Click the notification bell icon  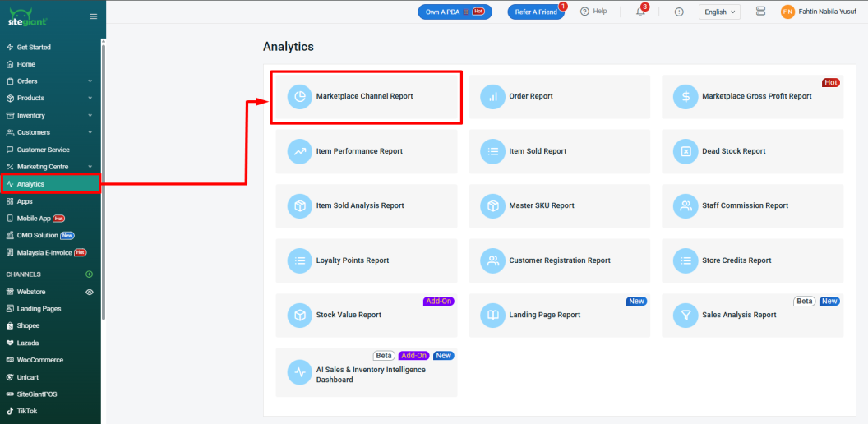pos(640,12)
